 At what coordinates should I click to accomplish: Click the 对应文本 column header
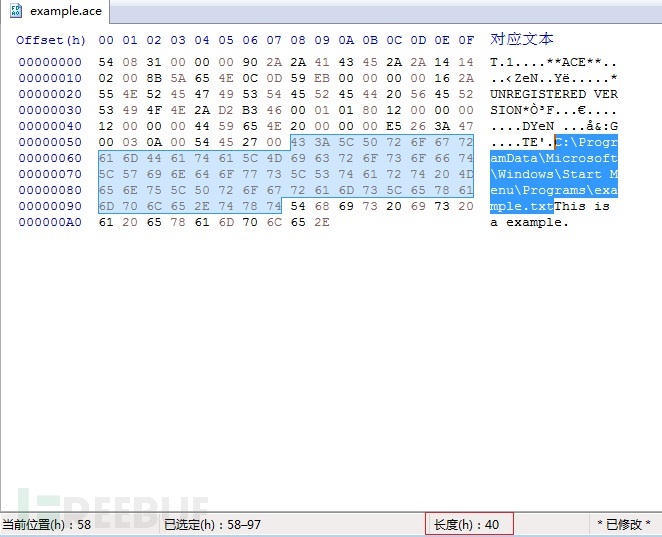[521, 39]
